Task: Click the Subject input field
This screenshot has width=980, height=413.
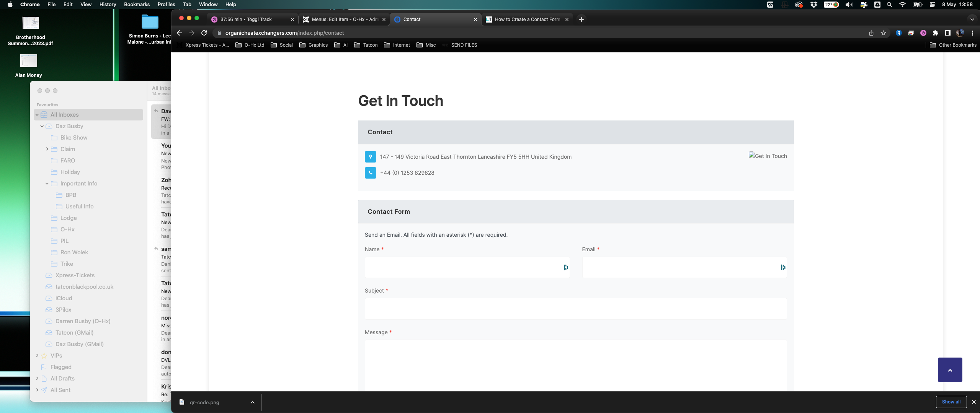Action: 575,309
